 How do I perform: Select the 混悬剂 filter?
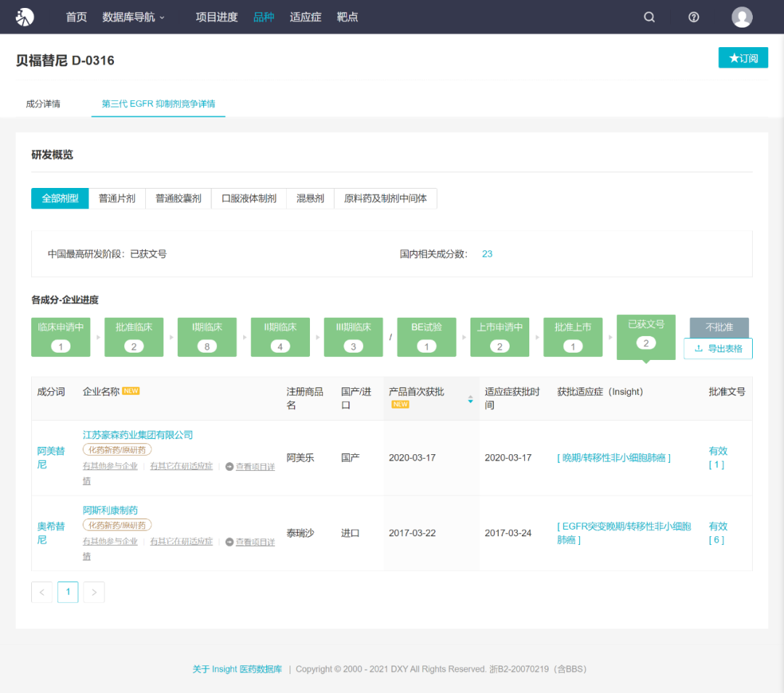311,198
